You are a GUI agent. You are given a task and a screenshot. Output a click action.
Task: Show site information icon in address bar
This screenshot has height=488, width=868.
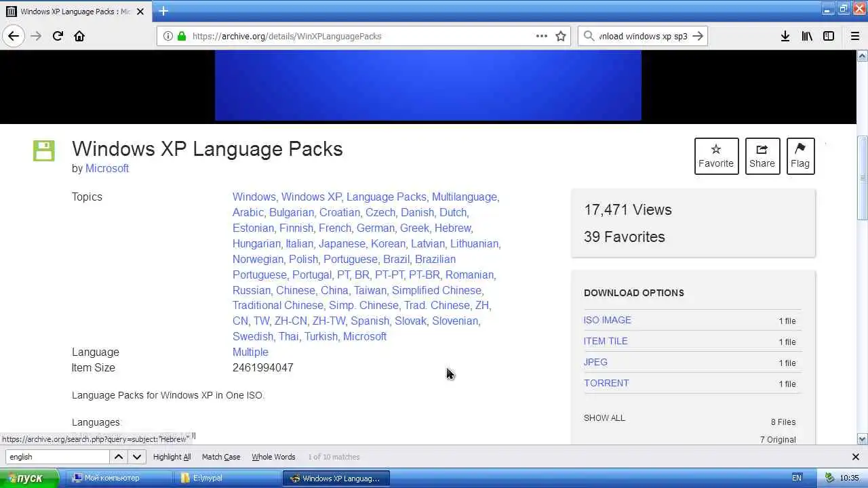(168, 36)
